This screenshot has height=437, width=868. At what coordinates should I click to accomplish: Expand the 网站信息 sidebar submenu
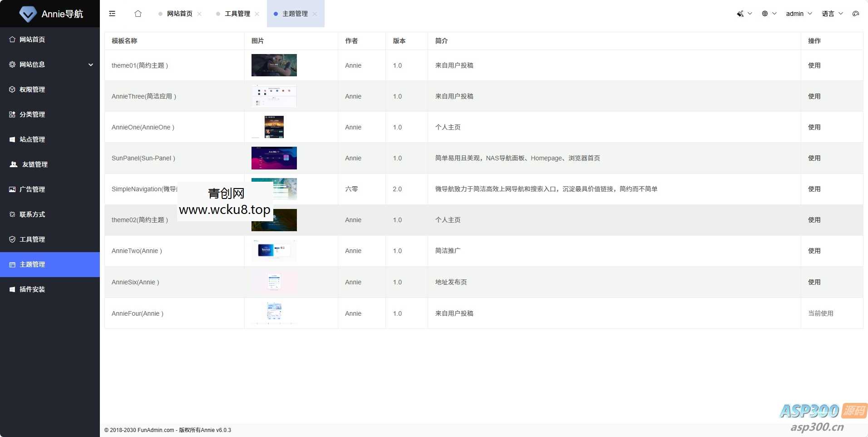32,65
